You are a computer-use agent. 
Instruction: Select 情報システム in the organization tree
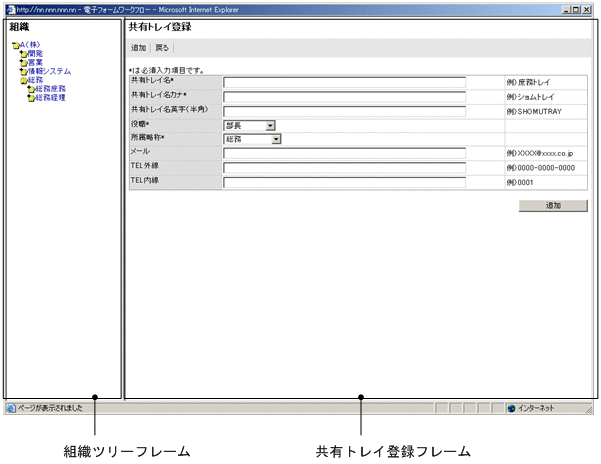(x=49, y=71)
